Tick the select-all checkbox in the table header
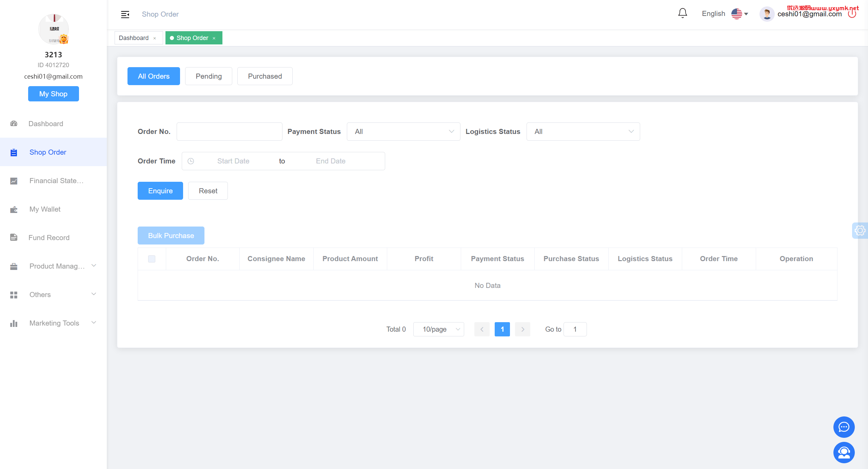Viewport: 868px width, 469px height. pyautogui.click(x=152, y=259)
